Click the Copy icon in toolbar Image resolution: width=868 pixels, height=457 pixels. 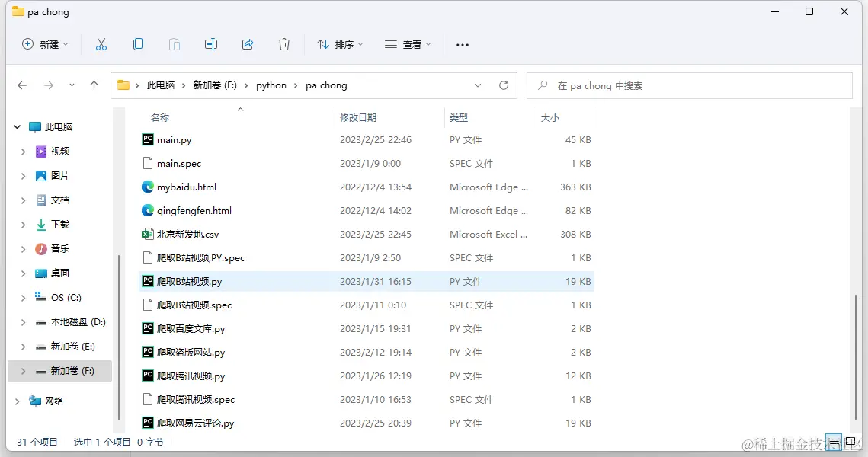[x=138, y=44]
